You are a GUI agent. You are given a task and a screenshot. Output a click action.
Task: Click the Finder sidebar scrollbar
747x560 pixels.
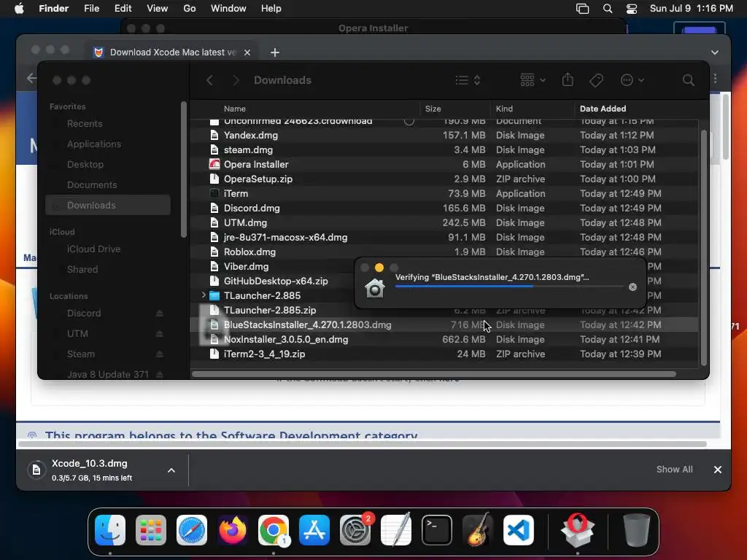point(184,169)
